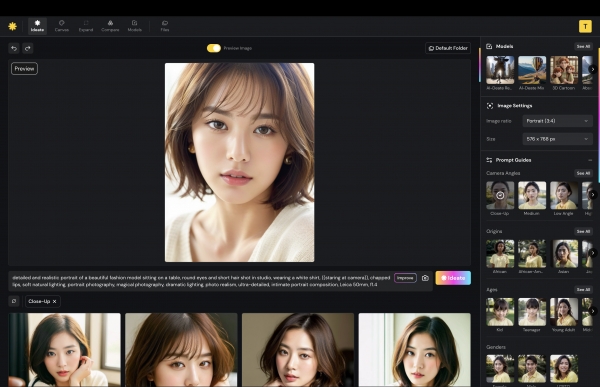Select the third gender thumbnail, the smiling woman
Viewport: 600px width, 387px height.
tap(564, 369)
